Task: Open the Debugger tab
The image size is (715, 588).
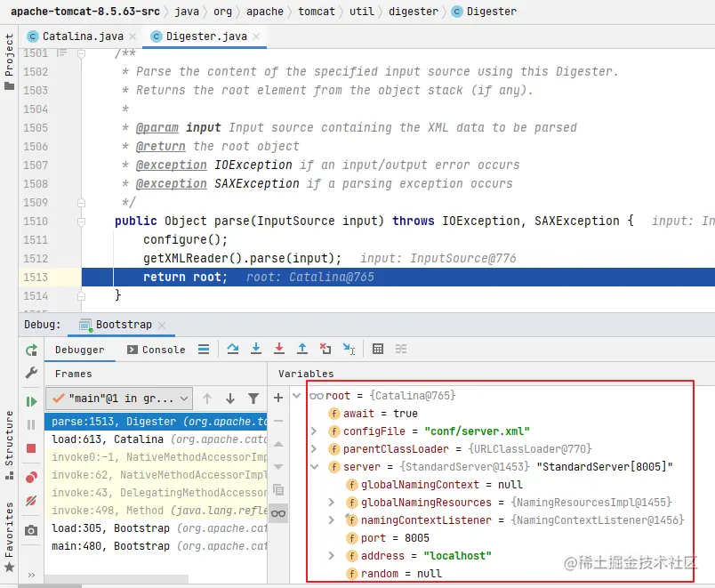Action: pos(80,350)
